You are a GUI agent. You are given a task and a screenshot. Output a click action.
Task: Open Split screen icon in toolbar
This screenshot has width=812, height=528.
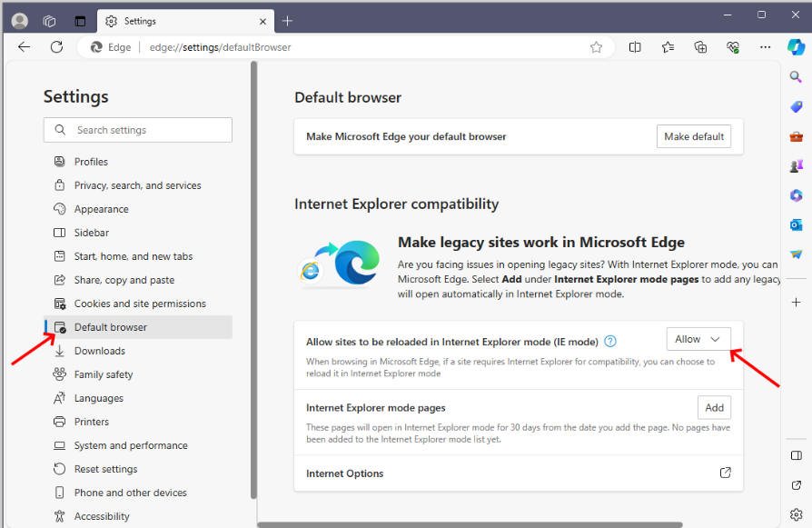pos(635,47)
